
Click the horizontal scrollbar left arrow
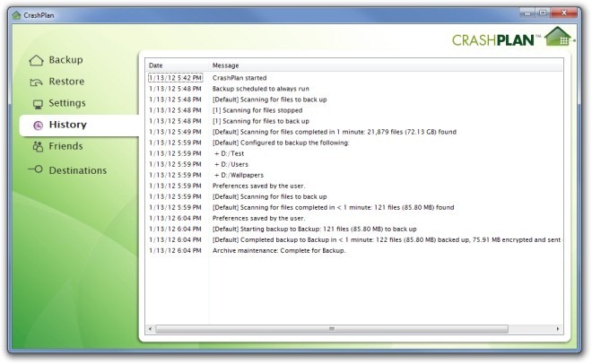[151, 329]
